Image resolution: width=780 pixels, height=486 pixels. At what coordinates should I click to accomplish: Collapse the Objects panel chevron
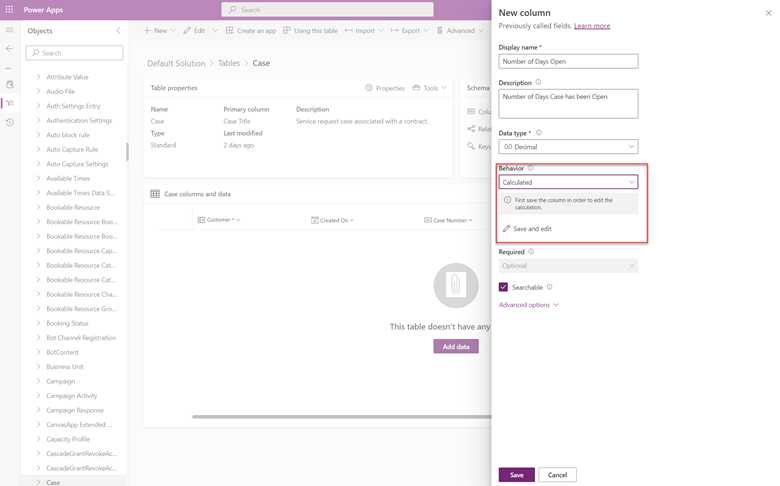118,31
